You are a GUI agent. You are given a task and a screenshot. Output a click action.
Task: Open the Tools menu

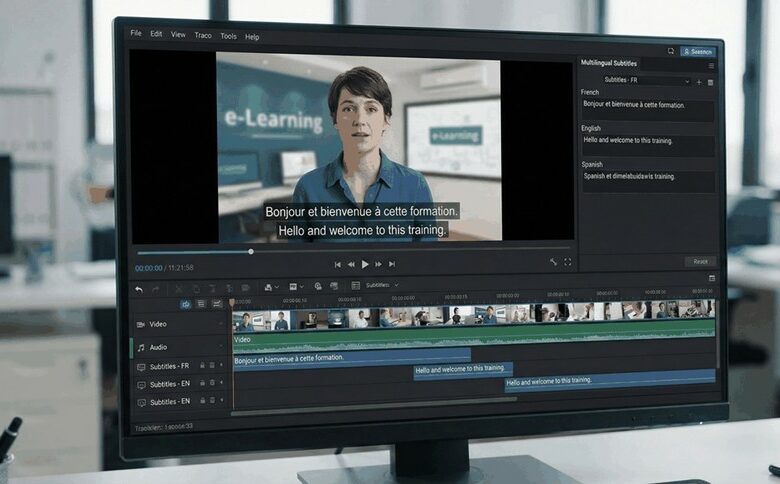tap(228, 36)
